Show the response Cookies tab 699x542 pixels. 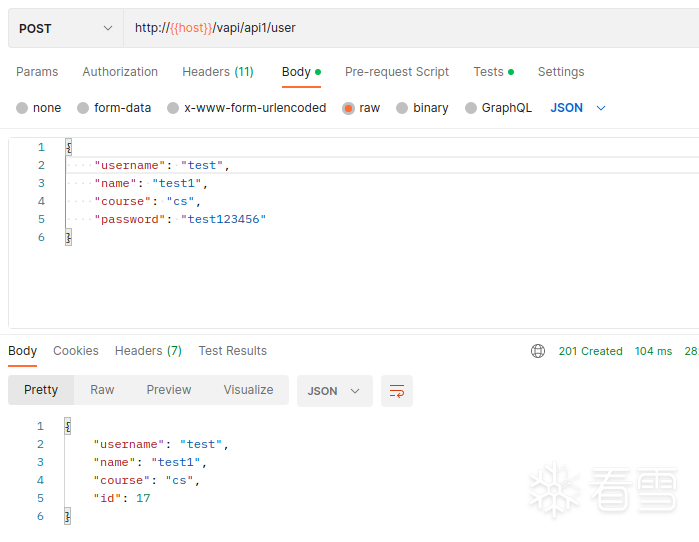(x=76, y=351)
